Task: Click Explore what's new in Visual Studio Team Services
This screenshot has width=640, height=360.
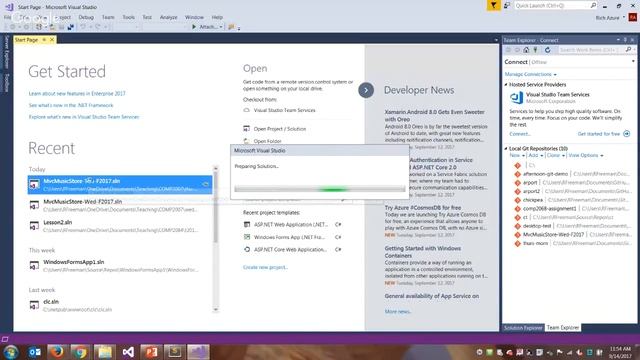Action: coord(84,117)
